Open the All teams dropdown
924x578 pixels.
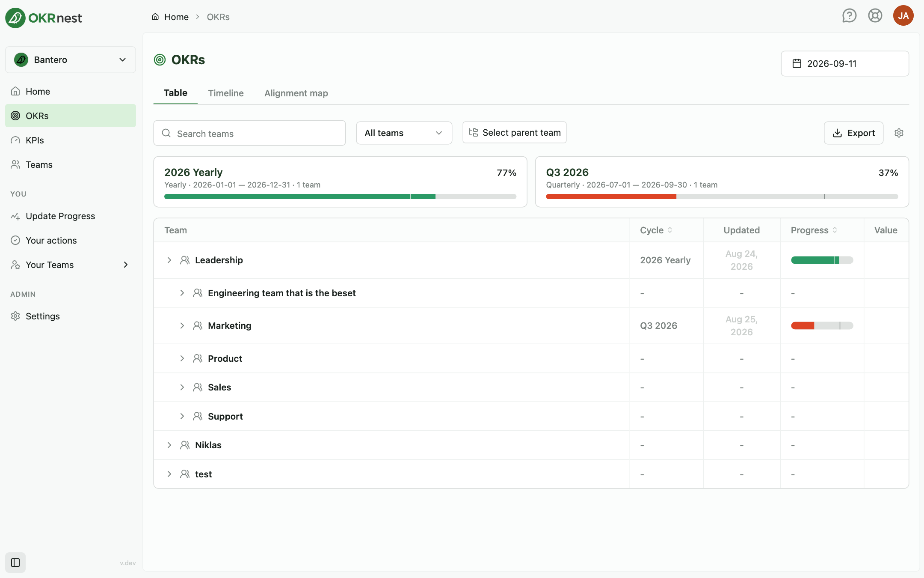(x=404, y=133)
